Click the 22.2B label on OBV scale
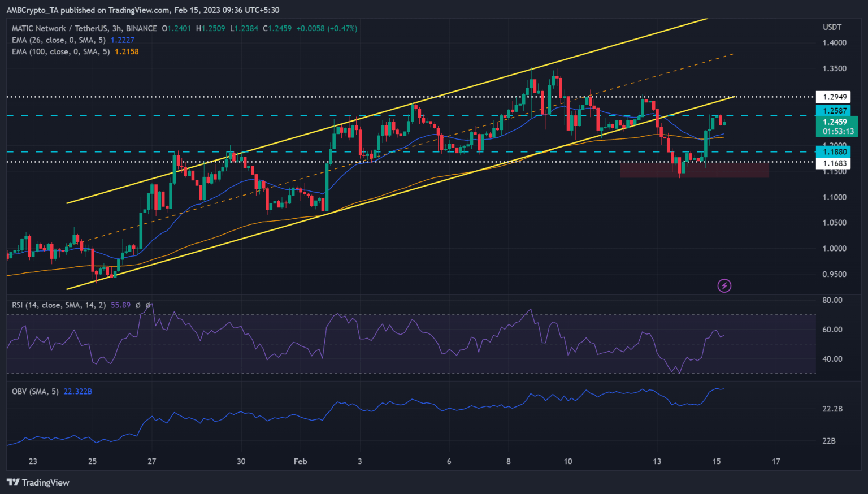 832,409
